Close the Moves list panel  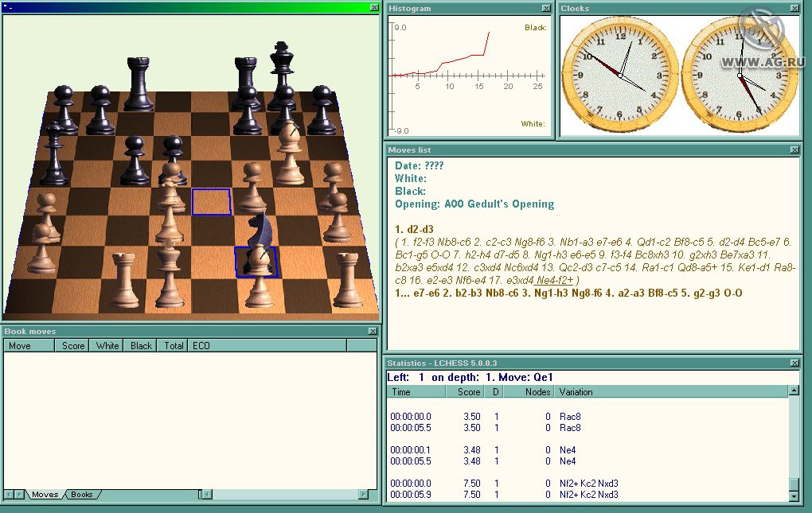(794, 150)
